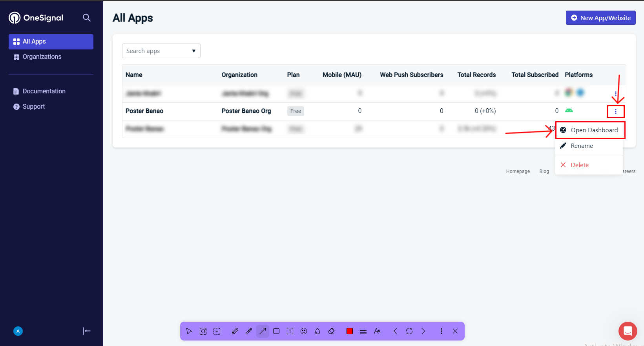Open three-dot menu for Poster Banao row

pyautogui.click(x=616, y=111)
